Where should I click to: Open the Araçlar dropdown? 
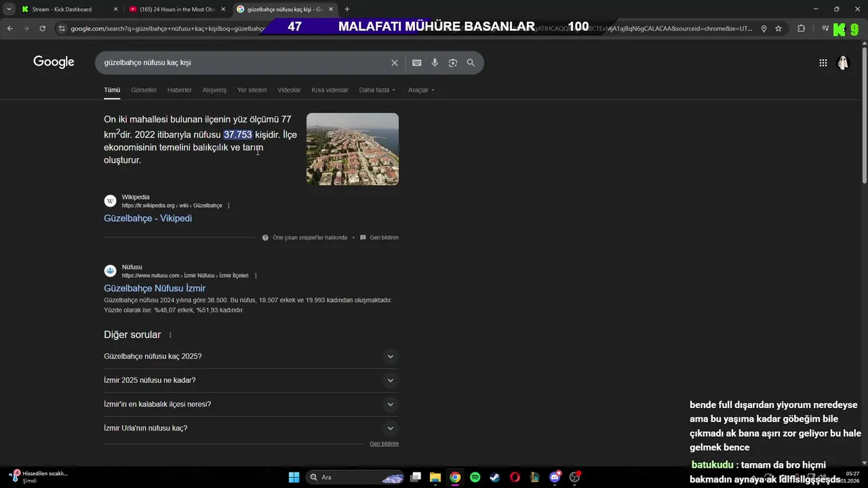click(421, 90)
